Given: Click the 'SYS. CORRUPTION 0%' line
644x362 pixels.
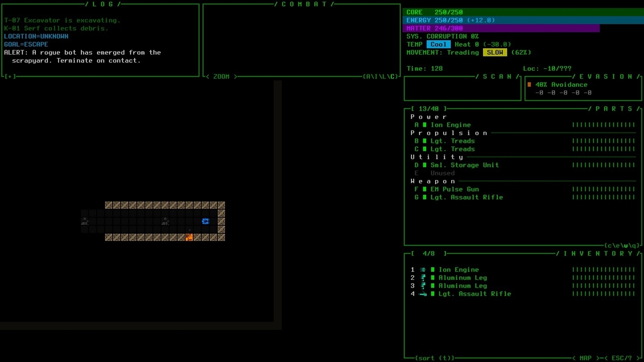Looking at the screenshot, I should 443,36.
